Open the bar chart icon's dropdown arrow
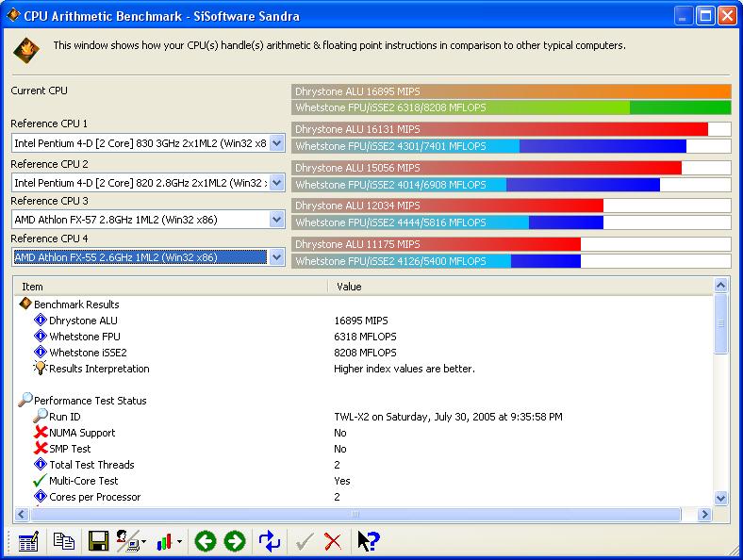743x560 pixels. [x=179, y=541]
